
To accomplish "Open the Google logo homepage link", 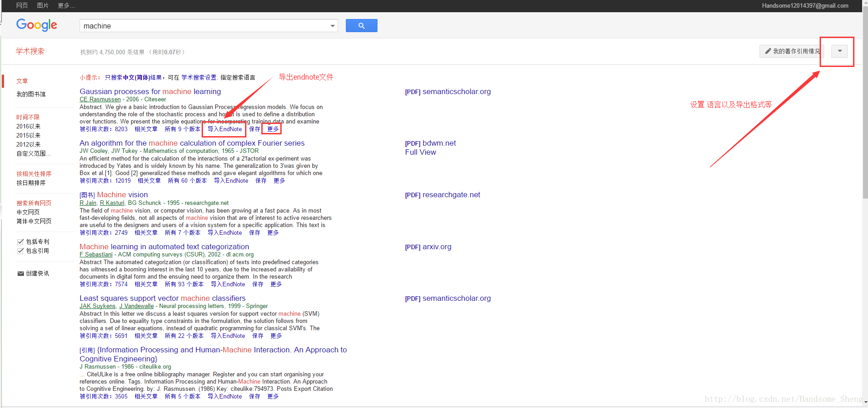I will coord(37,25).
